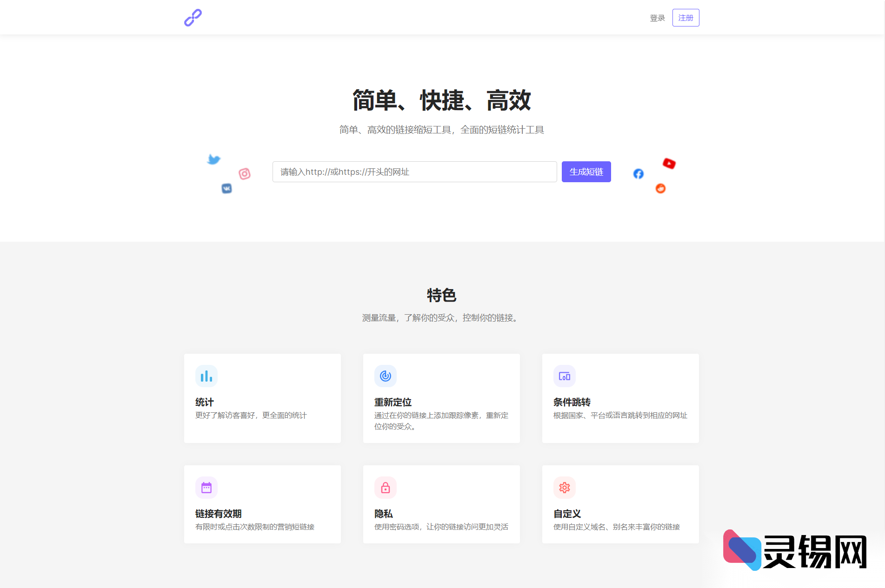
Task: Click the target icon above 重新定位
Action: [385, 376]
